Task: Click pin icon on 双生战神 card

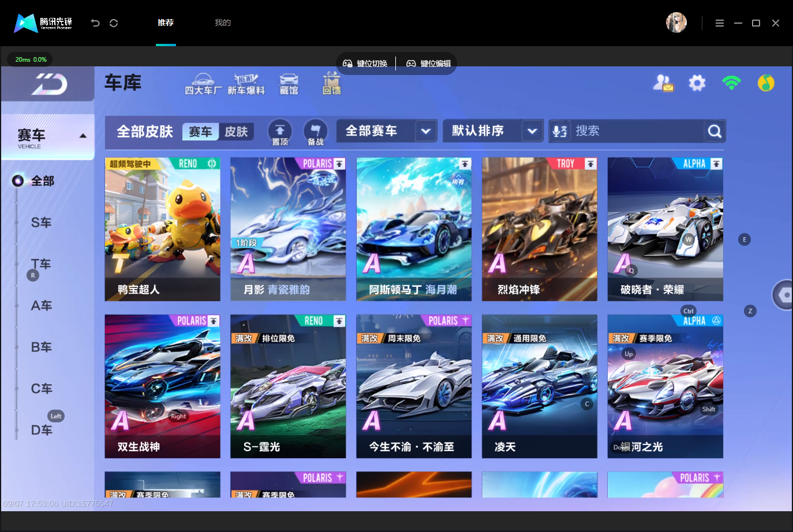Action: 214,321
